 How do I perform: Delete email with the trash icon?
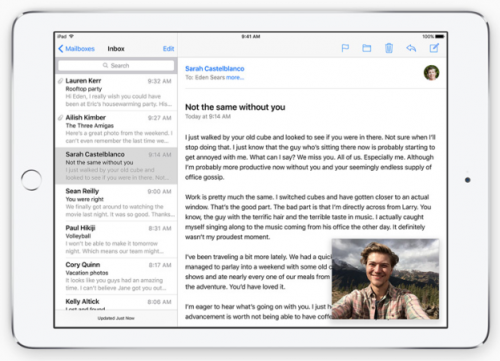pyautogui.click(x=389, y=48)
